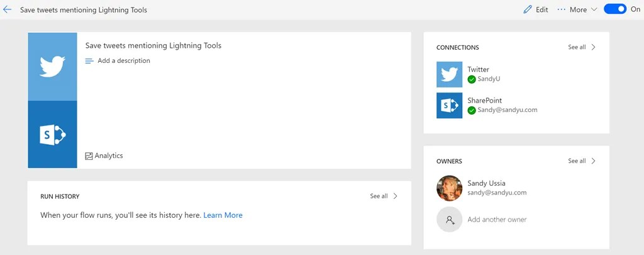This screenshot has height=255, width=644.
Task: Click the description lines icon
Action: [89, 61]
